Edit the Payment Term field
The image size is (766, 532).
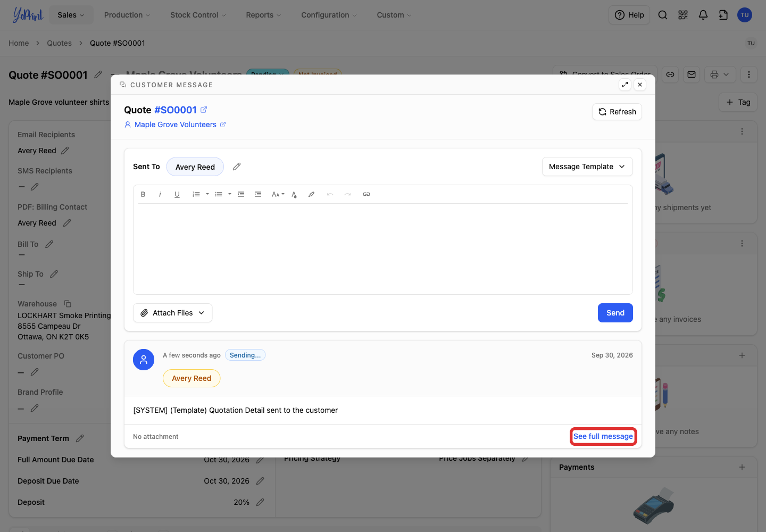tap(80, 438)
